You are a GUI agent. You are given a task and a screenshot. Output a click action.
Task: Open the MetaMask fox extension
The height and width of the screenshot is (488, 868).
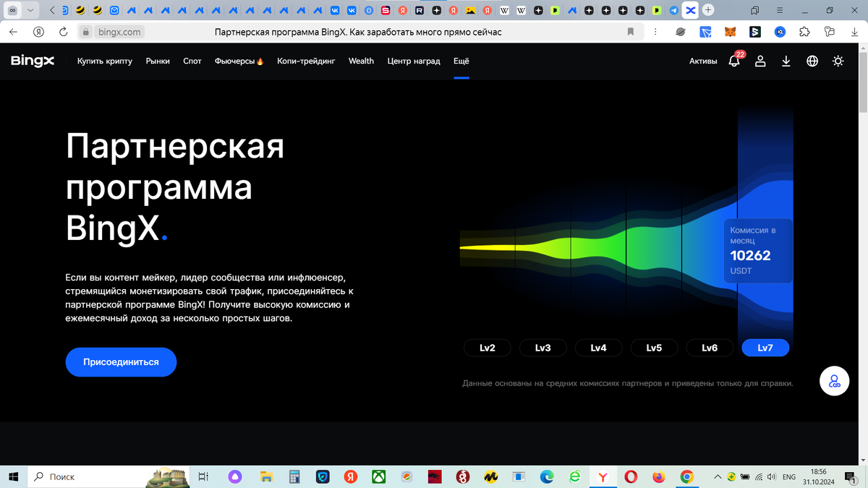(x=731, y=32)
